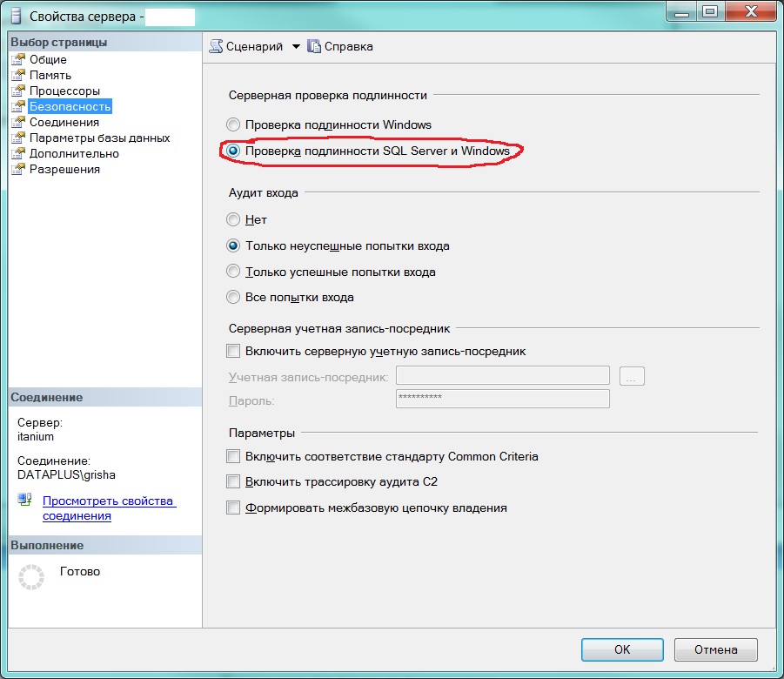Select Проверка подлинности SQL Server и Windows
Viewport: 784px width, 679px height.
click(233, 151)
